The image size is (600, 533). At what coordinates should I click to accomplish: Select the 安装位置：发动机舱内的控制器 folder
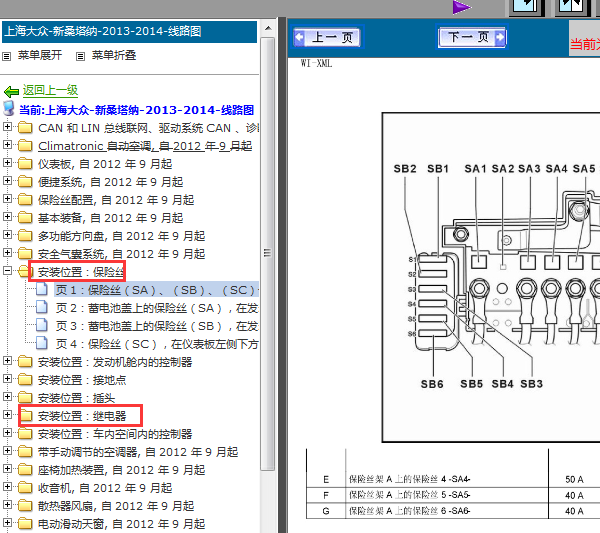tap(115, 362)
